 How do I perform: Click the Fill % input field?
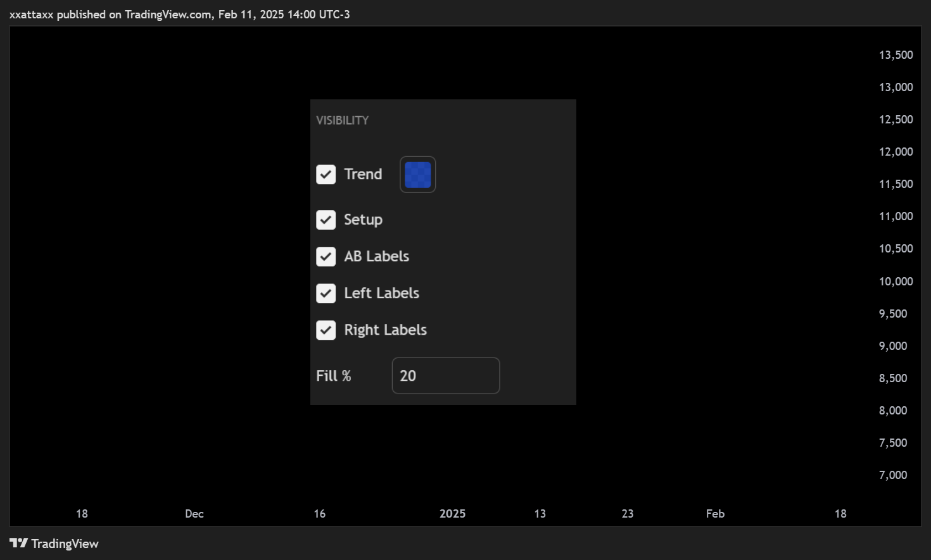click(x=446, y=376)
